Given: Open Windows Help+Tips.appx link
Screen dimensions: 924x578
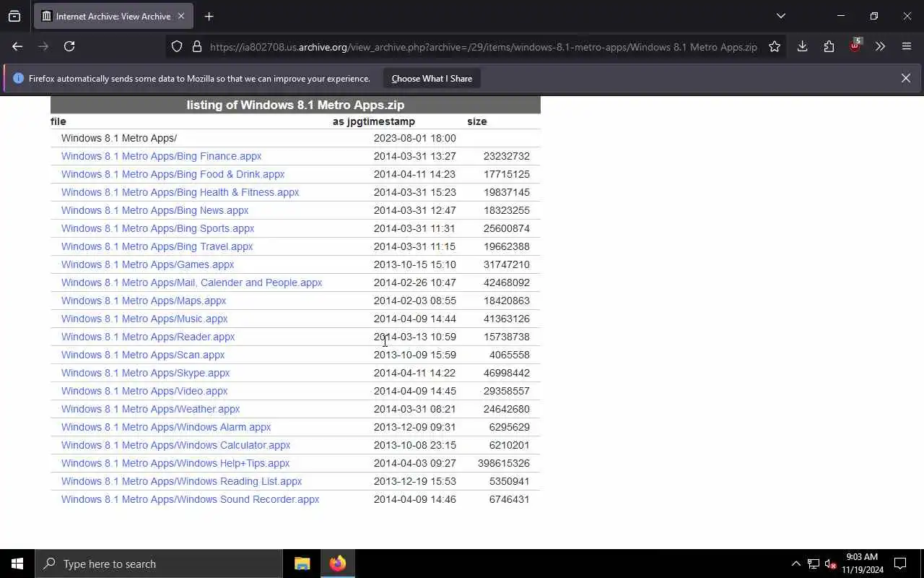Looking at the screenshot, I should click(175, 463).
